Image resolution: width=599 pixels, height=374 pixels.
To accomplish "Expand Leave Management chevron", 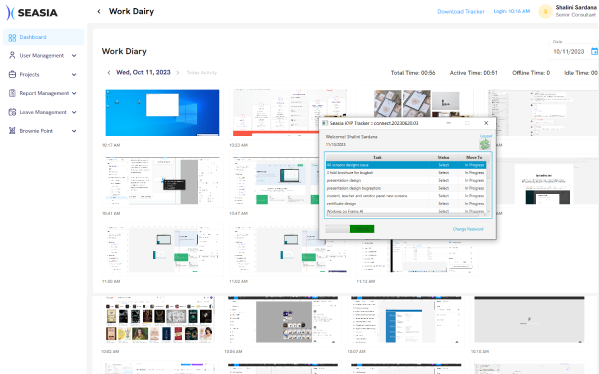I will [74, 112].
